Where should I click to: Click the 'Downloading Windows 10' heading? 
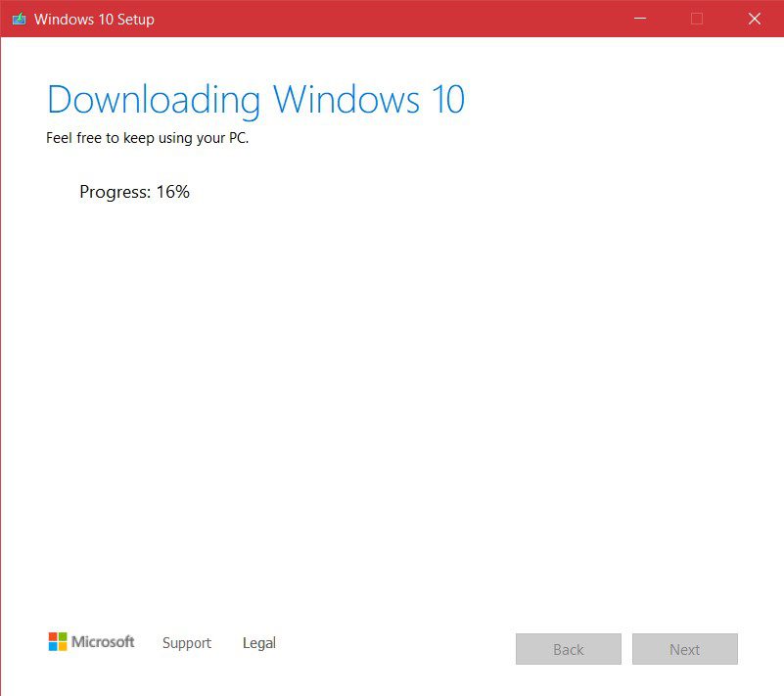tap(256, 101)
